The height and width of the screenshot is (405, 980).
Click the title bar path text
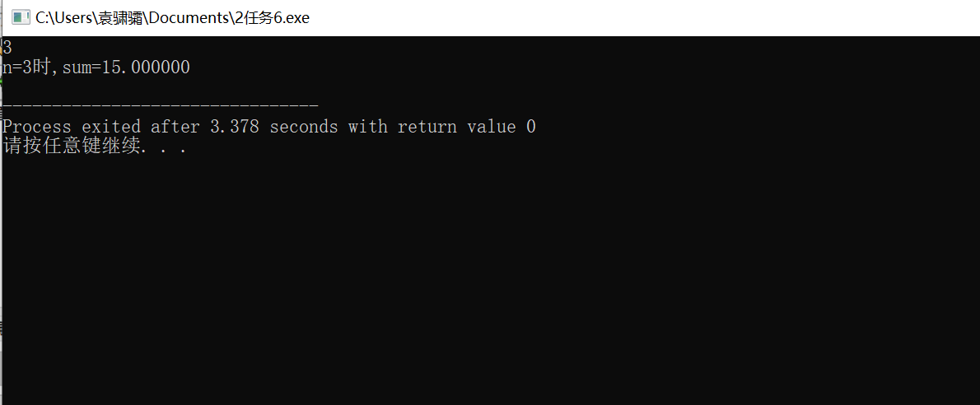point(172,17)
